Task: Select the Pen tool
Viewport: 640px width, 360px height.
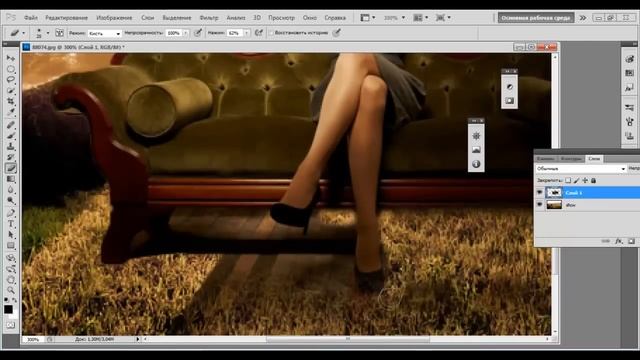Action: click(x=11, y=213)
